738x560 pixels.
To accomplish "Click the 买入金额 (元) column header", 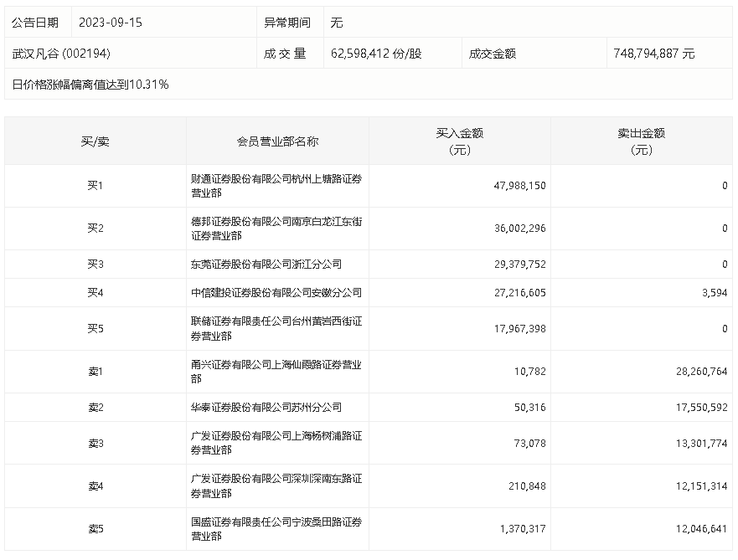I will pyautogui.click(x=459, y=141).
